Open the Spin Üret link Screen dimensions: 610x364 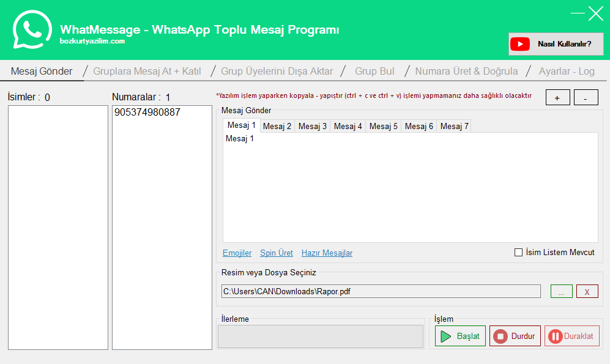[276, 253]
